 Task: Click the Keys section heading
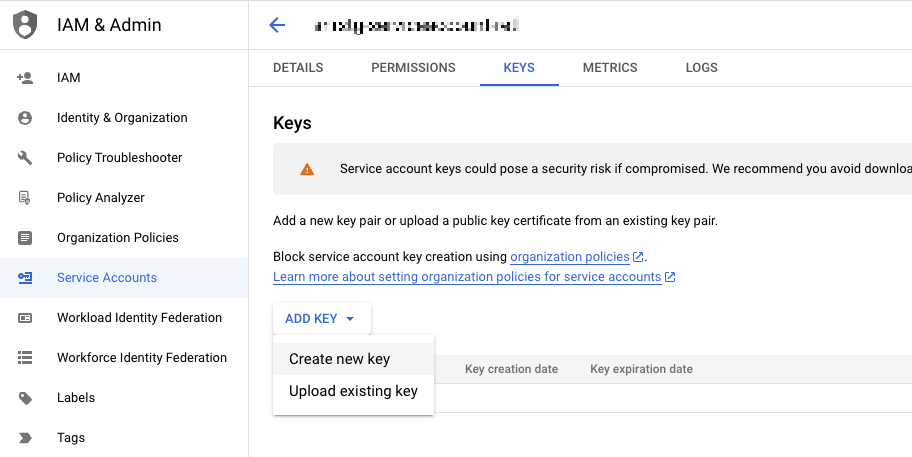[x=292, y=123]
